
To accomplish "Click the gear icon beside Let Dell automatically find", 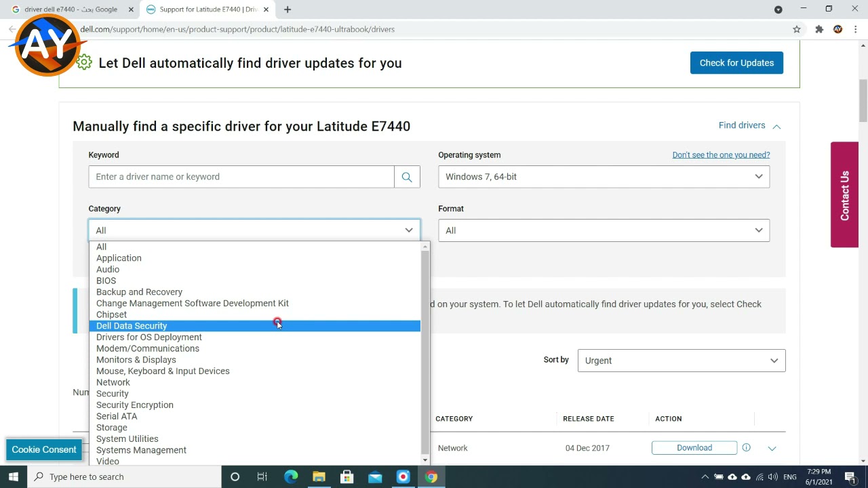I will [84, 63].
